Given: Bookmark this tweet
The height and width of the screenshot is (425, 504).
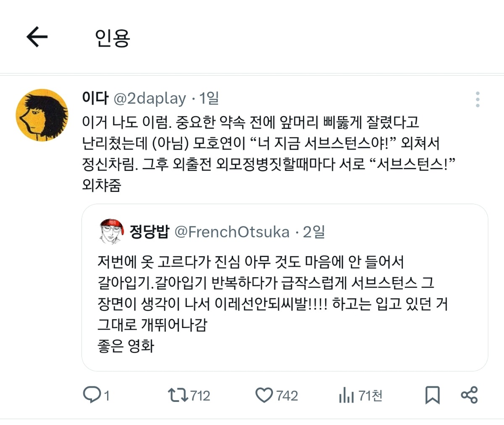Looking at the screenshot, I should 433,395.
